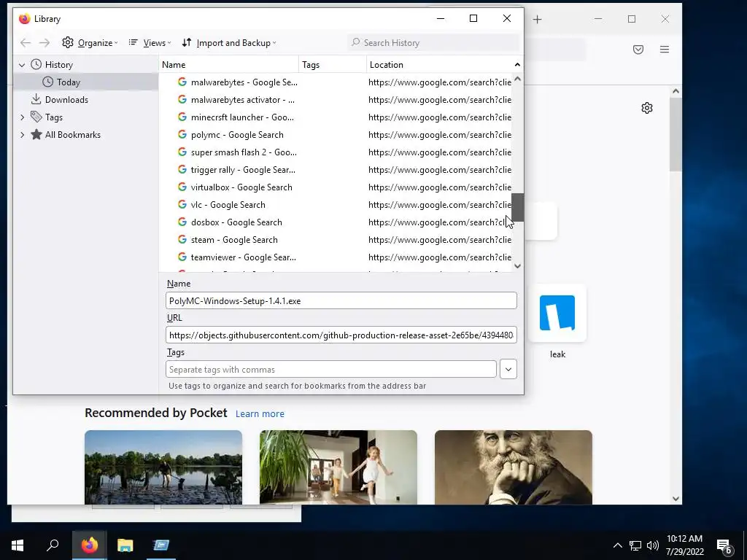Open the running children Pocket story
Viewport: 747px width, 560px height.
pyautogui.click(x=338, y=467)
